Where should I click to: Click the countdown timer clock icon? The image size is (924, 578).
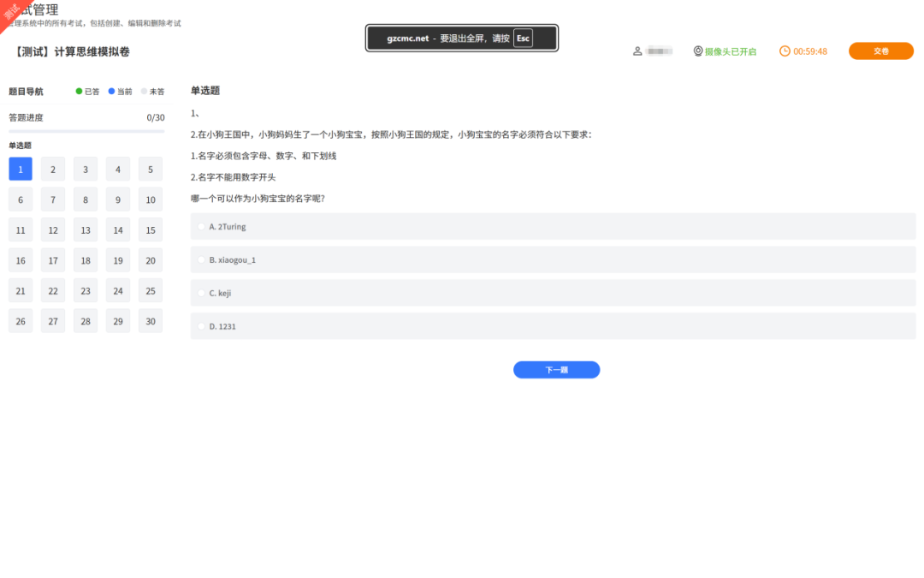coord(785,51)
